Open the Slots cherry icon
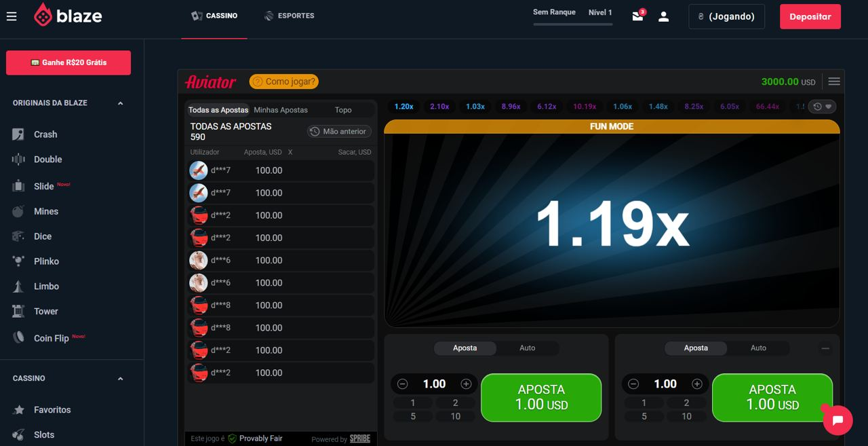This screenshot has height=446, width=868. (19, 435)
